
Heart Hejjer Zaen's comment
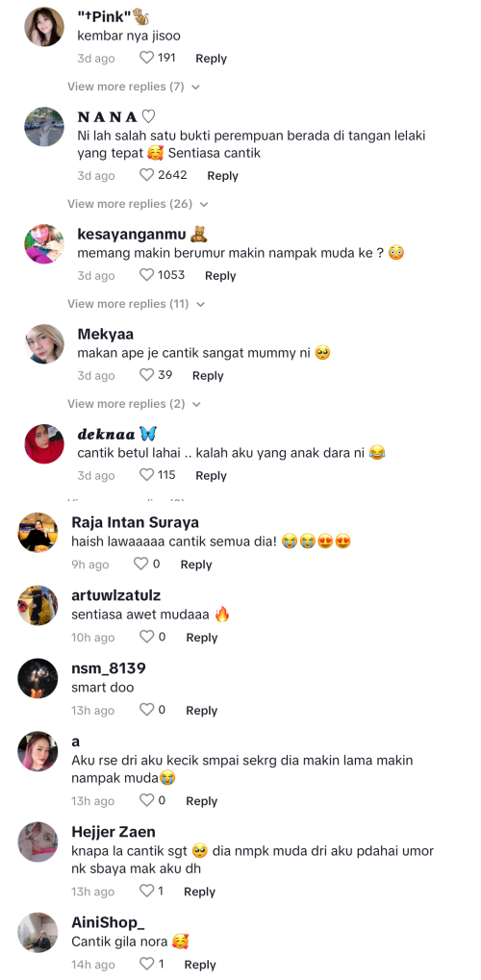[146, 892]
